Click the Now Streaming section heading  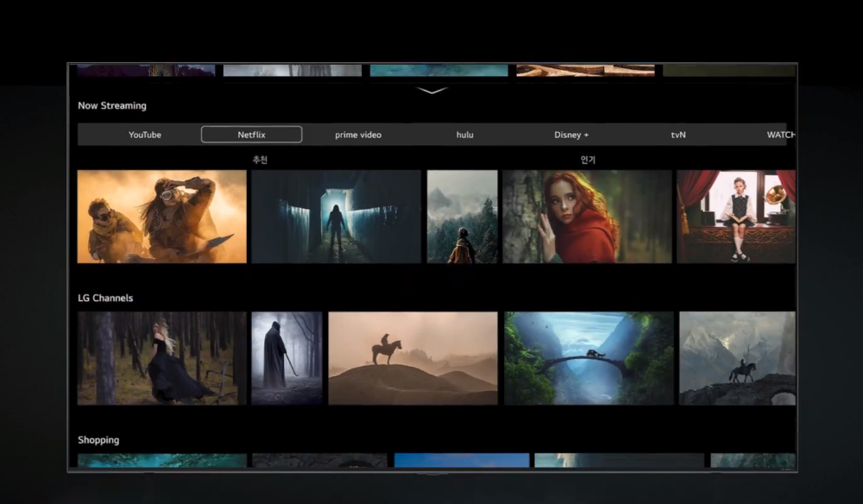(112, 105)
